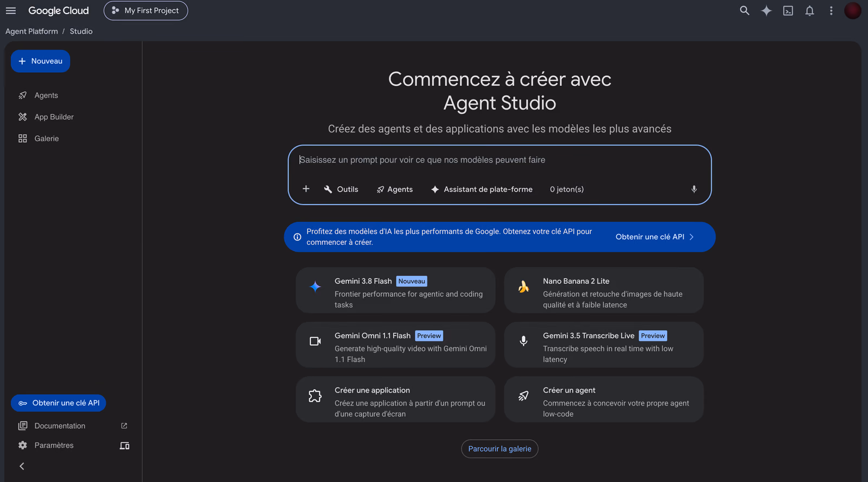Viewport: 868px width, 482px height.
Task: Activate the microphone voice input icon
Action: coord(694,189)
